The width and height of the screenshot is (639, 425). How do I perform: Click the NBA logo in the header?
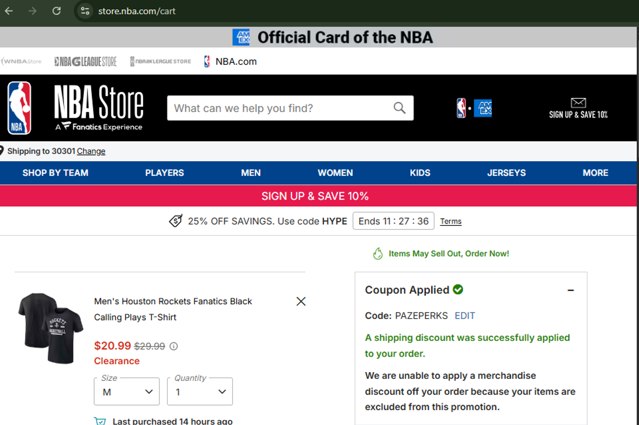coord(19,108)
